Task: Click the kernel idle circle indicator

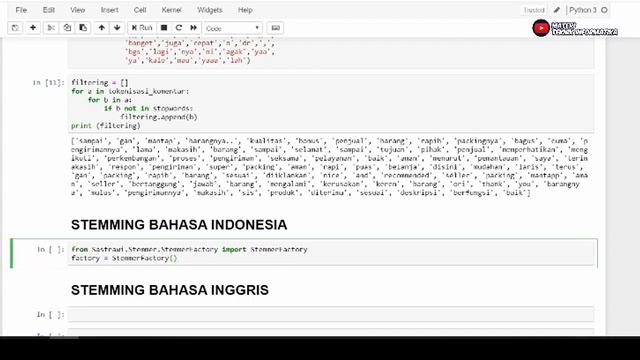Action: tap(604, 10)
